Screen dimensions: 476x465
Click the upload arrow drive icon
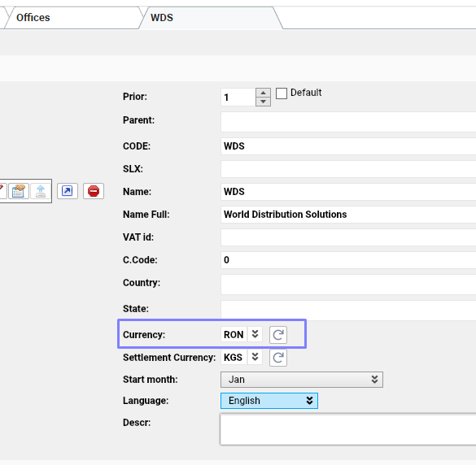(x=41, y=191)
